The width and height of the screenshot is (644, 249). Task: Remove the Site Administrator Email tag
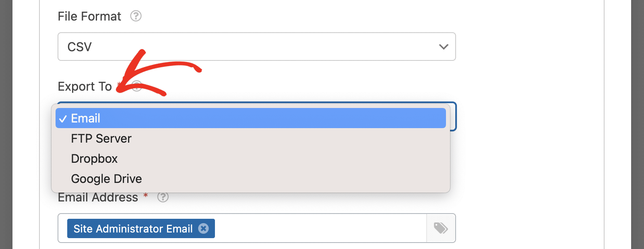pos(204,228)
